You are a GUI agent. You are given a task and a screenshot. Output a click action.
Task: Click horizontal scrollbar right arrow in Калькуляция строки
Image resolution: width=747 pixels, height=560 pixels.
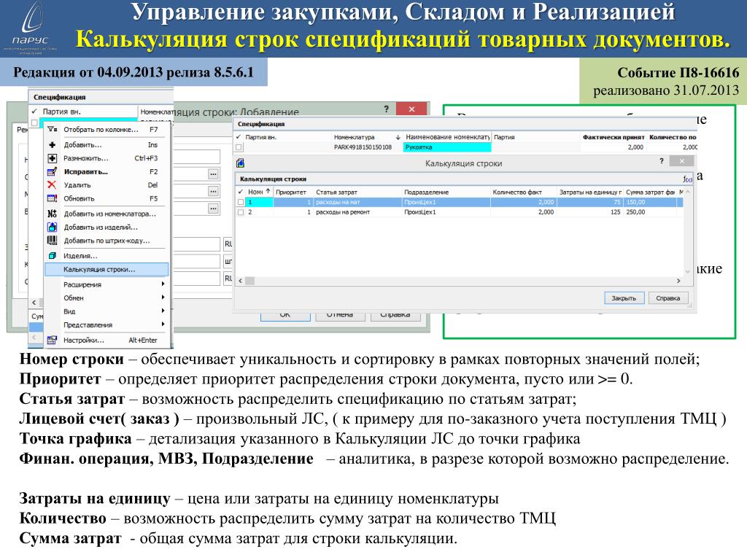click(x=678, y=281)
